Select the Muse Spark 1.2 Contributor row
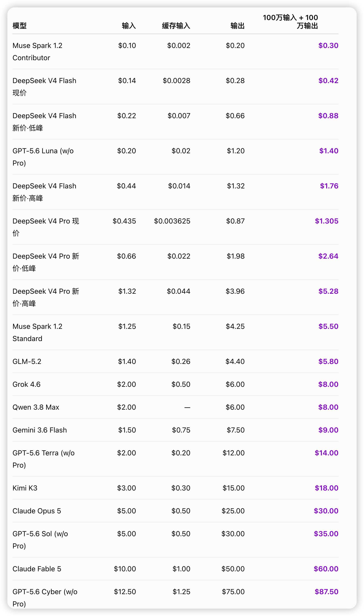Screen dimensions: 364x616 coord(175,52)
